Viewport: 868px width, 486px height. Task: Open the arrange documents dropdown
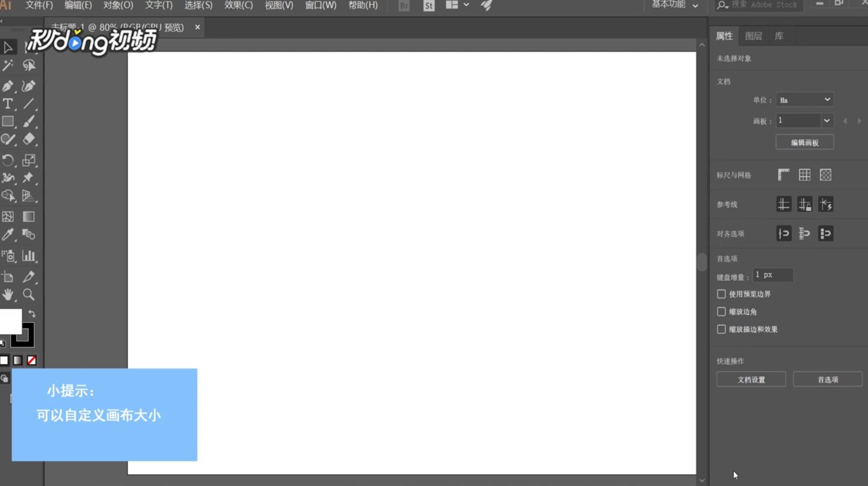[457, 5]
